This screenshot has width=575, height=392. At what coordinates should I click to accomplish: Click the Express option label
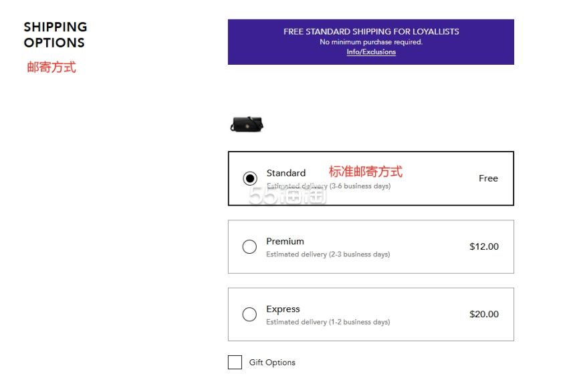click(283, 309)
